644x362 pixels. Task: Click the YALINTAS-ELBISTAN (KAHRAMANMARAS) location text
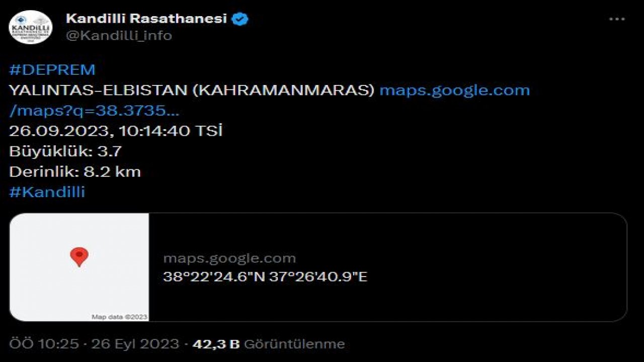click(x=192, y=90)
